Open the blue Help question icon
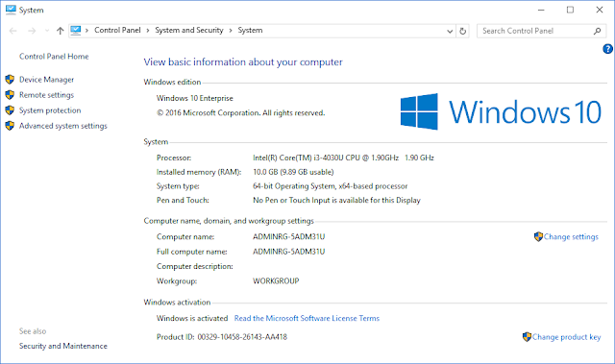Viewport: 615px width, 364px height. tap(607, 49)
